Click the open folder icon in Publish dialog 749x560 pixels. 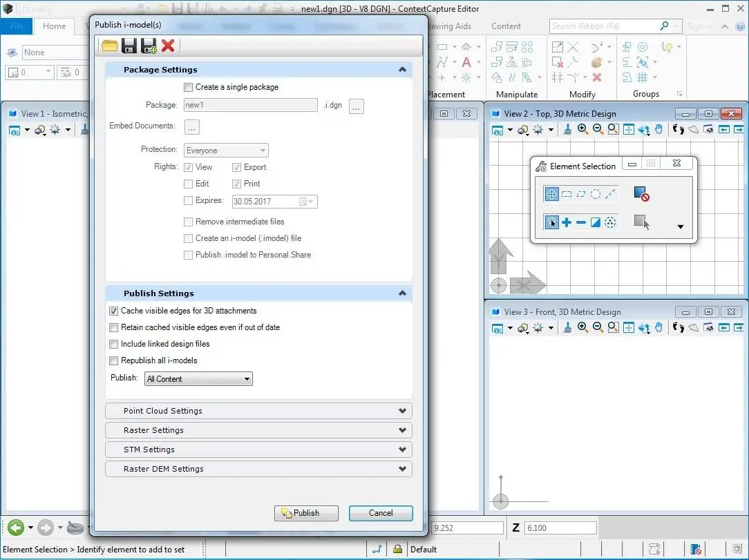coord(109,46)
